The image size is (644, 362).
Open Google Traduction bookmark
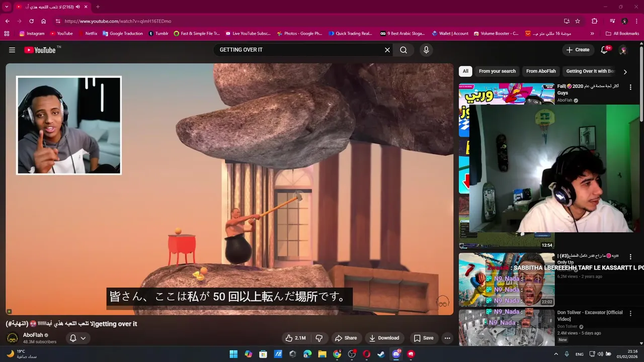tap(122, 34)
